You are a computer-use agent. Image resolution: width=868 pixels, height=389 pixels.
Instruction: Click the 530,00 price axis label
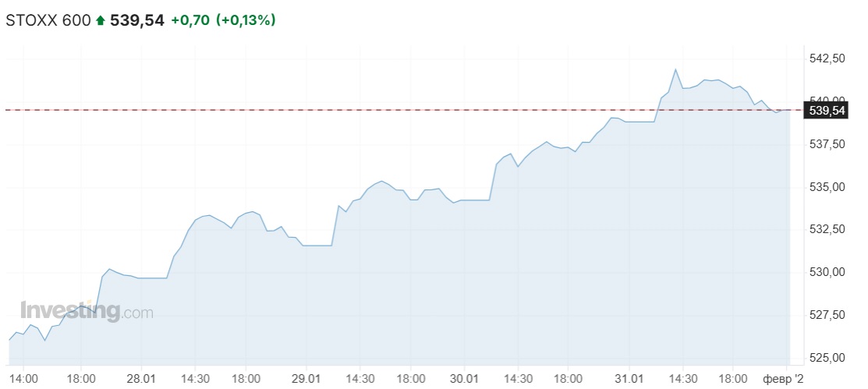[x=827, y=272]
